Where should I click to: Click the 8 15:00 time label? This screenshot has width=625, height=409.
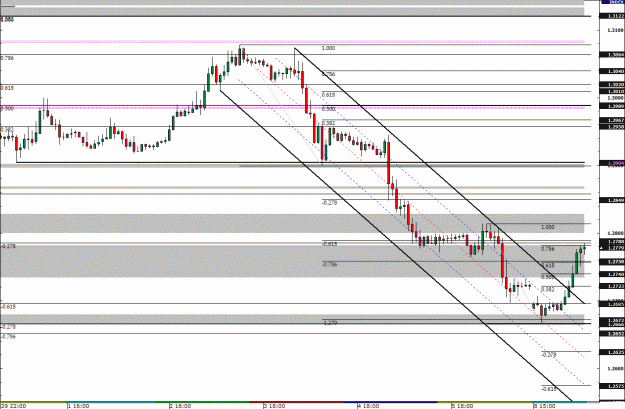[x=544, y=406]
